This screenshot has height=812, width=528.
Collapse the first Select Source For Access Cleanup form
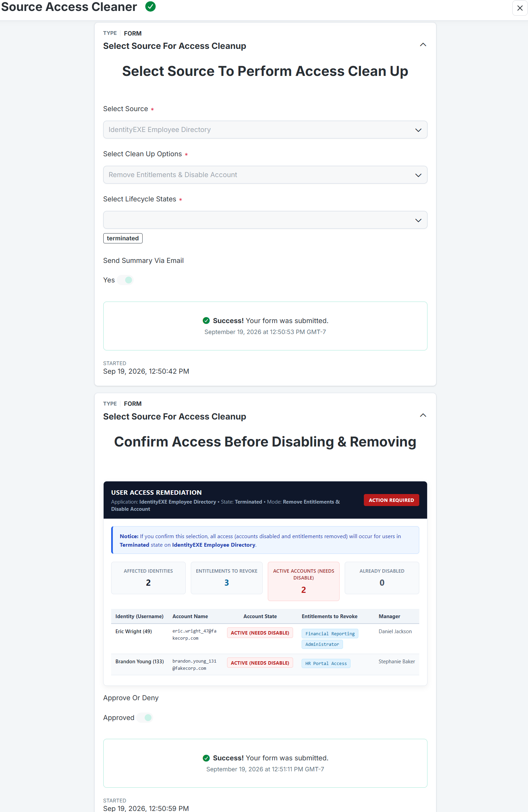click(x=423, y=45)
